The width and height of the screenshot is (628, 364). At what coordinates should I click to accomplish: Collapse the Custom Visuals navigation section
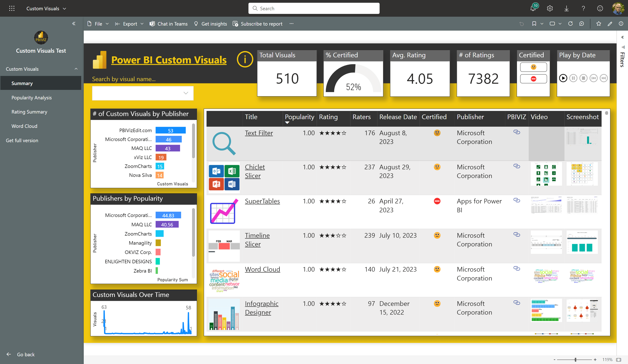[76, 69]
